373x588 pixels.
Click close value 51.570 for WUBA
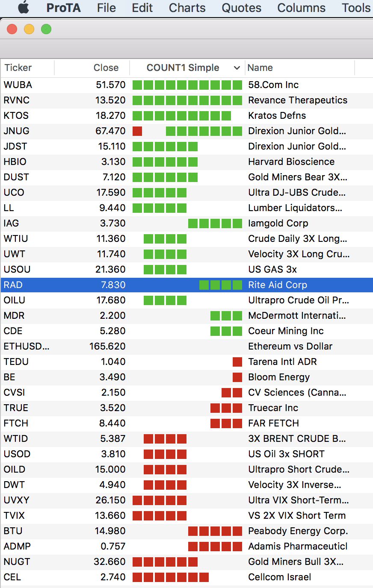click(x=111, y=85)
